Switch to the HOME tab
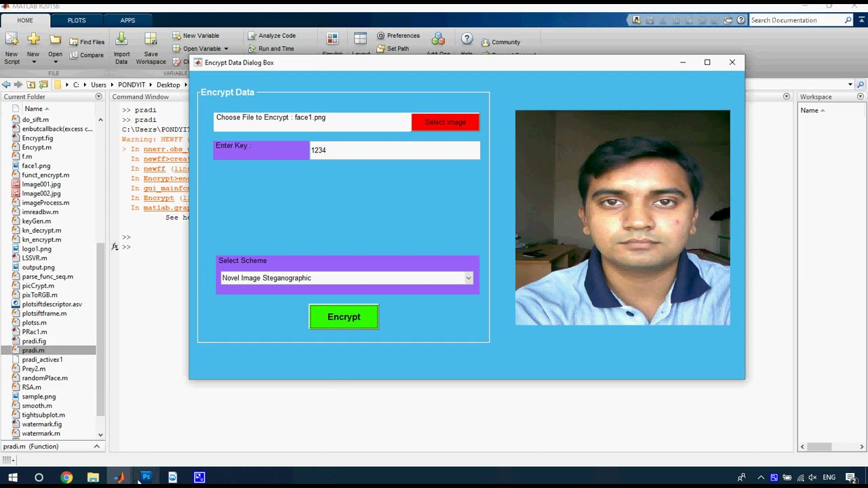 (x=25, y=20)
